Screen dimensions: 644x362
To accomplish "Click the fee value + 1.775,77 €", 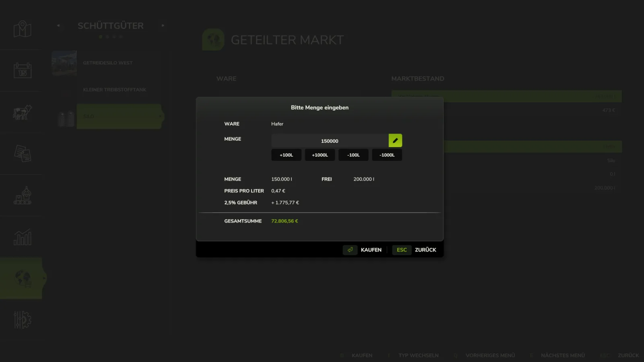I will (285, 203).
